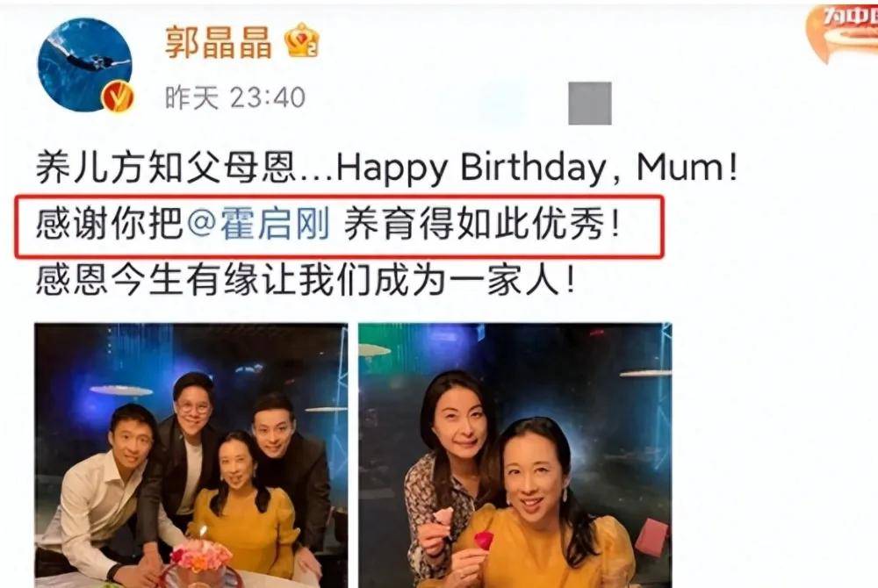Open the 郭晶晶 username profile link
This screenshot has width=878, height=588.
coord(219,42)
